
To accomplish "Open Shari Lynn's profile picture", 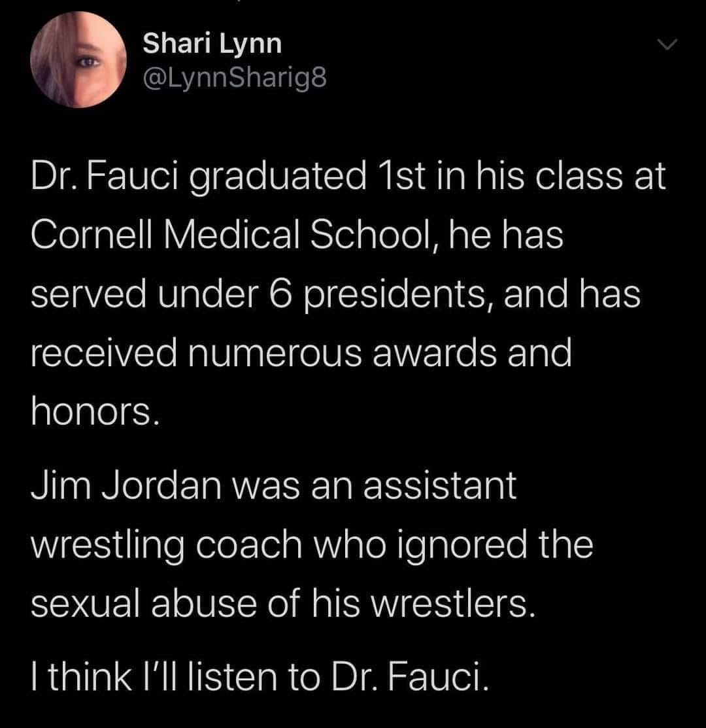I will pos(78,60).
